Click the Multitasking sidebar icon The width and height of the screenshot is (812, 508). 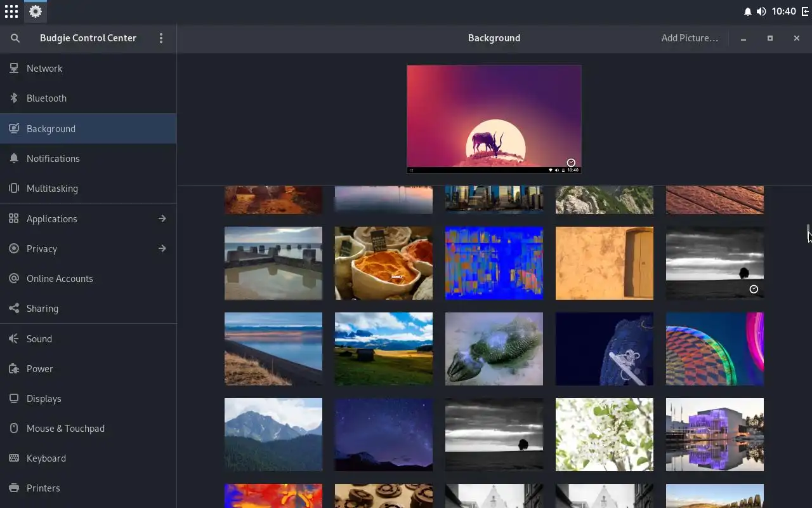click(14, 189)
